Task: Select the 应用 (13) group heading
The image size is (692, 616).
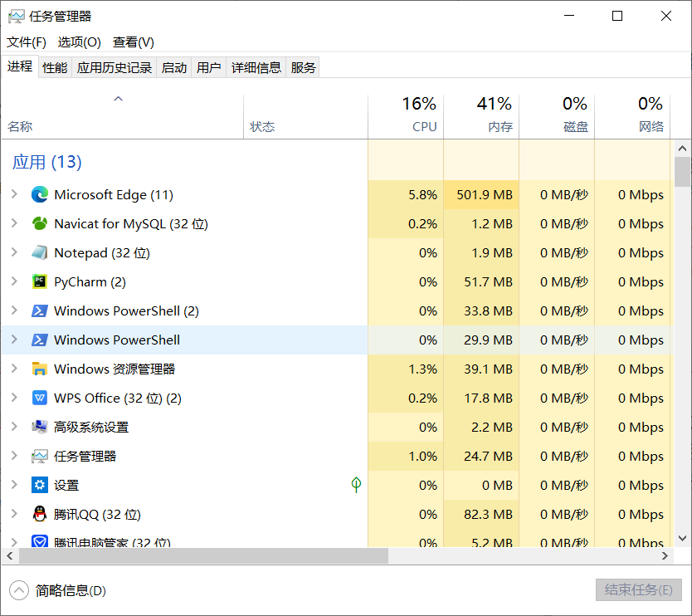Action: tap(46, 162)
